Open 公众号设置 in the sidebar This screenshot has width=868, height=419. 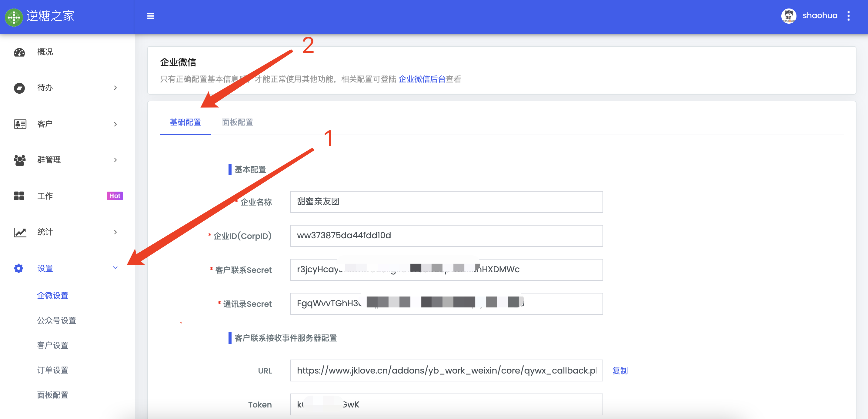[57, 320]
